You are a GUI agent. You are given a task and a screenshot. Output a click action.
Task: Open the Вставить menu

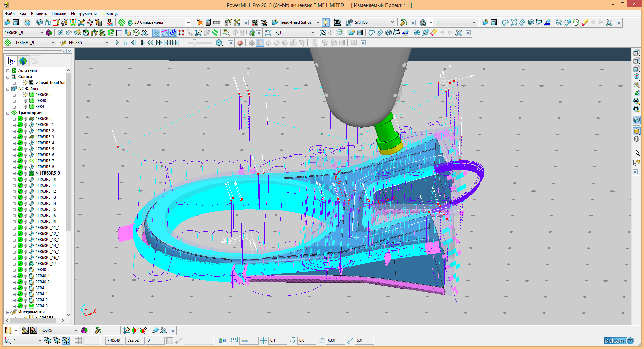point(39,14)
